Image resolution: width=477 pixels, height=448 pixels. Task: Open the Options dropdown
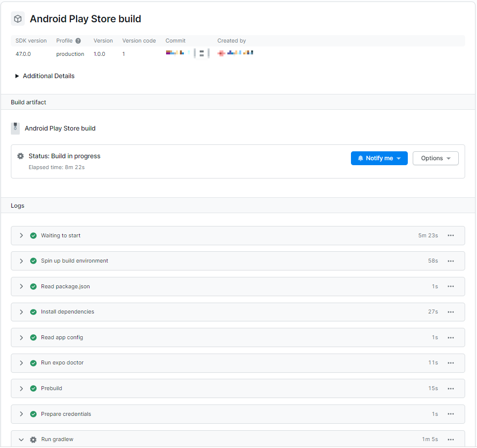(x=435, y=158)
